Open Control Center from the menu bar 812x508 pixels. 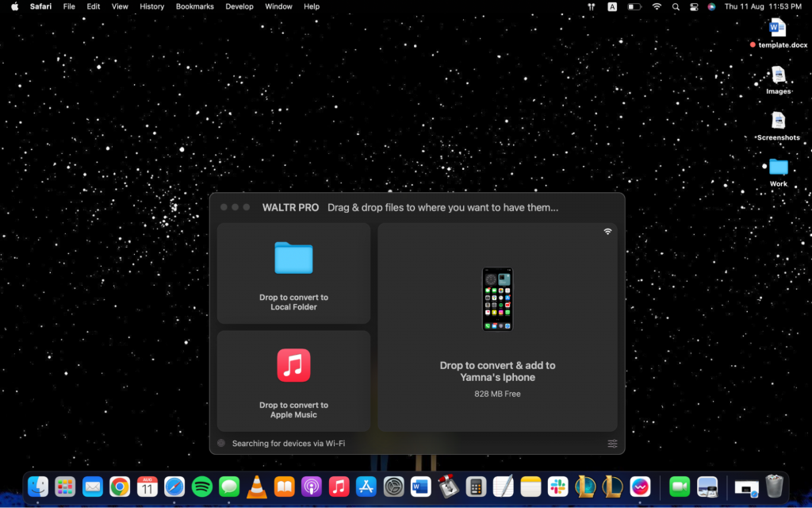694,6
